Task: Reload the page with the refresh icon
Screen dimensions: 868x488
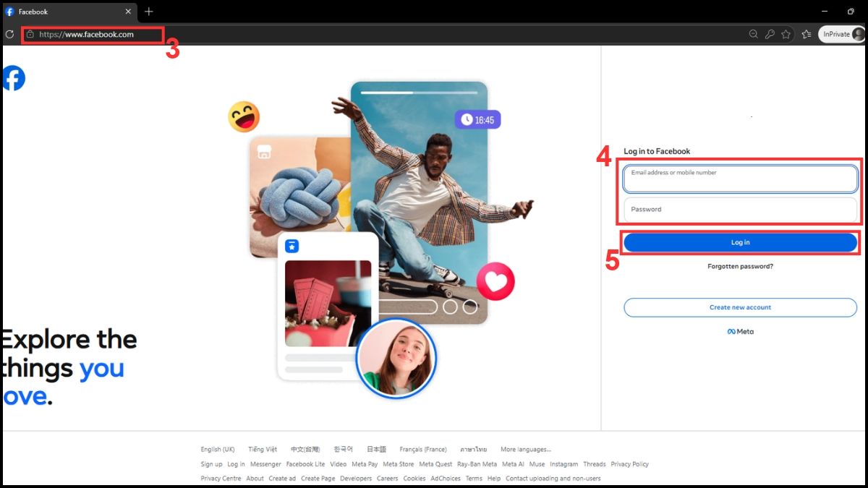Action: pos(9,34)
